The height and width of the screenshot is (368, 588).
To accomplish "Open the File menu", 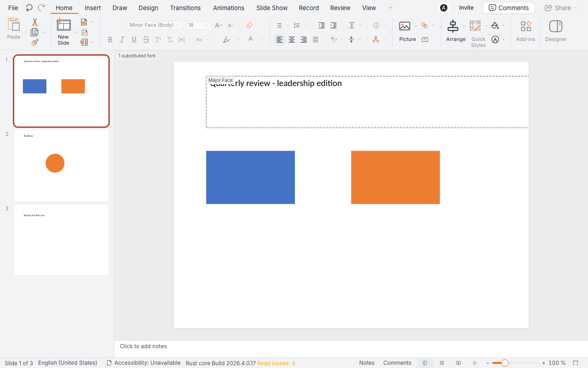I will [x=13, y=8].
